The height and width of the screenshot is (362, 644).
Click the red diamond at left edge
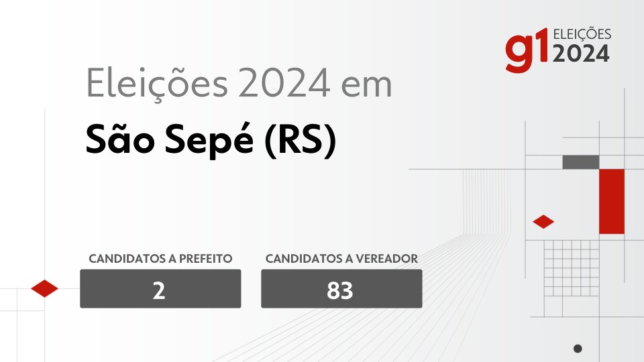[45, 289]
